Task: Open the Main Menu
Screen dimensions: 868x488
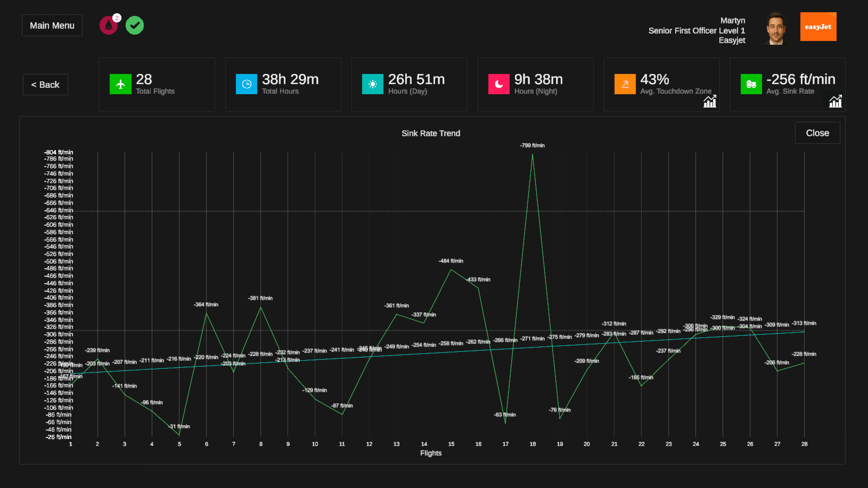Action: (52, 25)
